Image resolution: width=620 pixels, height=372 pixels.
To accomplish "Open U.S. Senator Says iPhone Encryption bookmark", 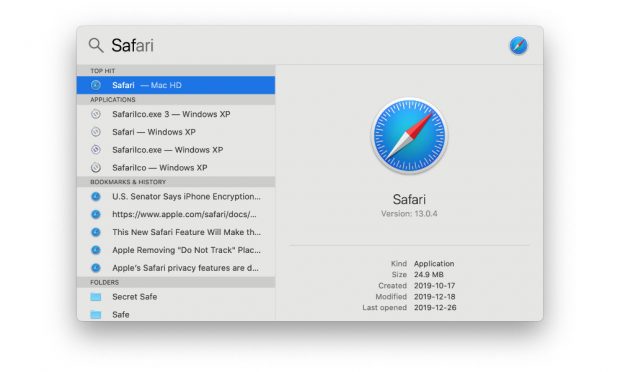I will (x=176, y=196).
